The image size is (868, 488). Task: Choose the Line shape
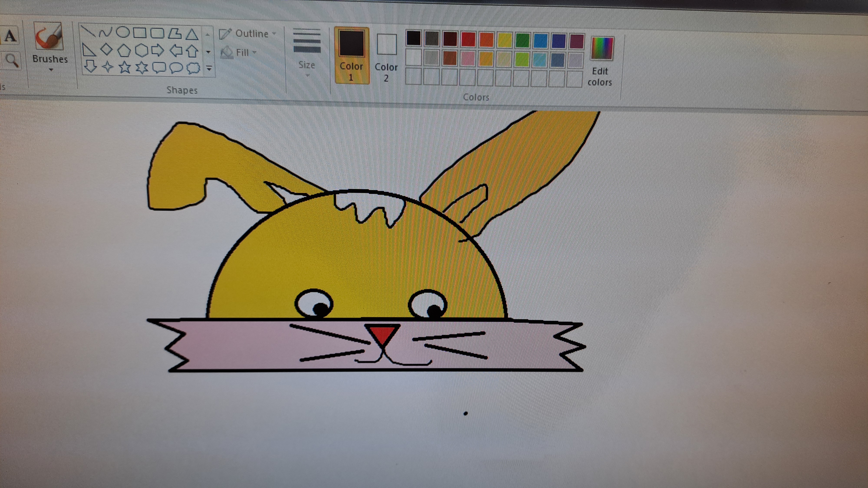tap(88, 32)
